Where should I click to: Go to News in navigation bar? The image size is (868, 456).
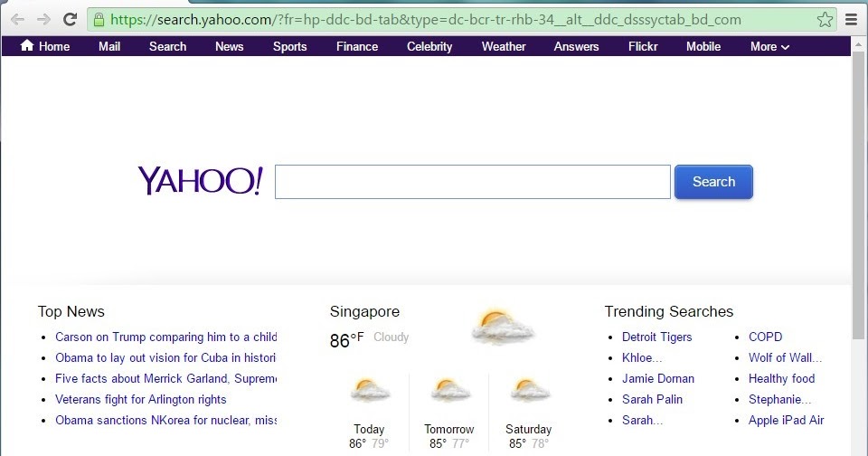pyautogui.click(x=229, y=46)
